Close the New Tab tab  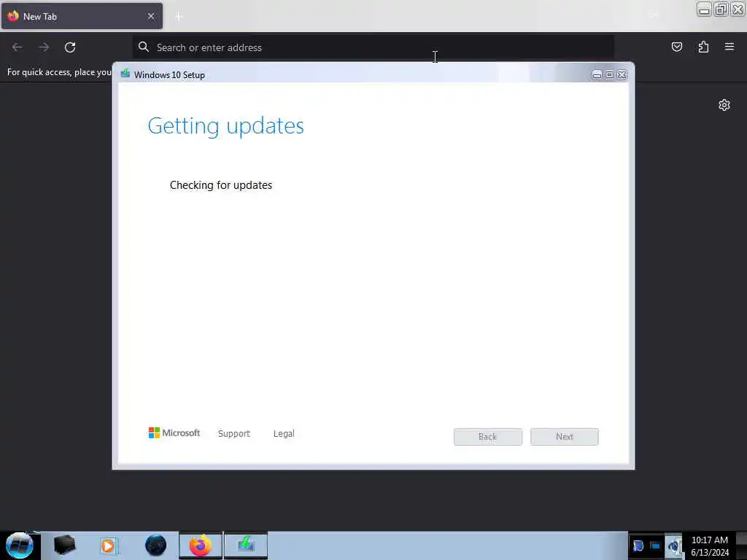[x=151, y=16]
